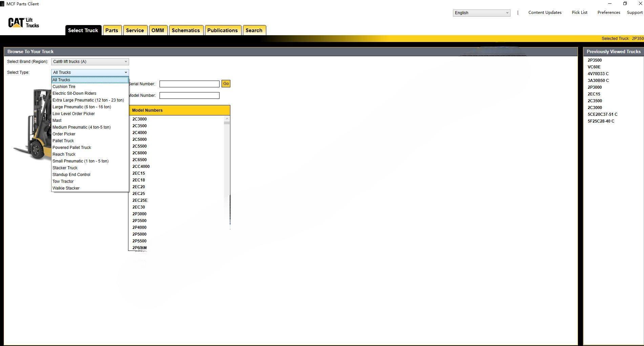Screen dimensions: 644x346
Task: Select model 2C3000 from Model Numbers
Action: pos(139,119)
